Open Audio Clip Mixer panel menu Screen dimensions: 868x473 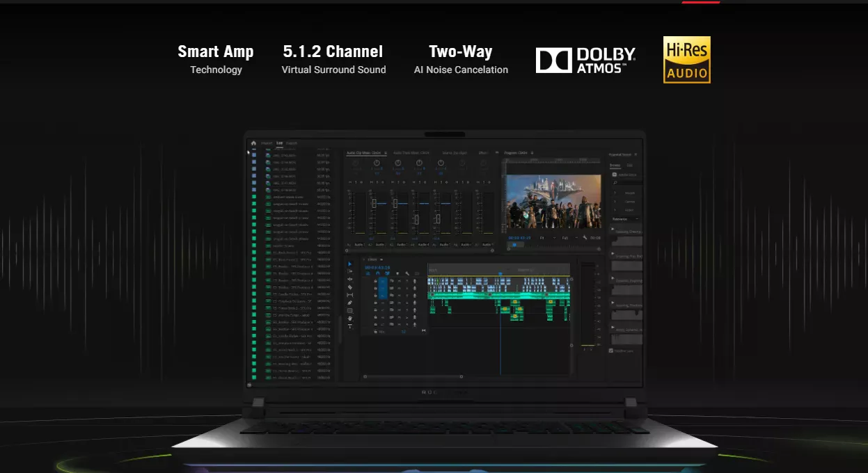click(x=385, y=153)
